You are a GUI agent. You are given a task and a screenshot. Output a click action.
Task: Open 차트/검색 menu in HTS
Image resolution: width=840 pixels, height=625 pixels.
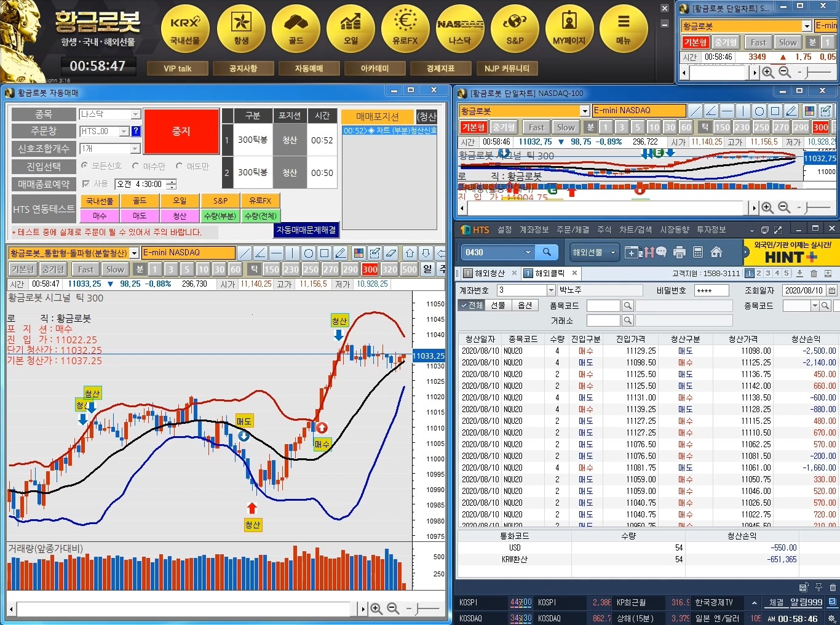(635, 229)
